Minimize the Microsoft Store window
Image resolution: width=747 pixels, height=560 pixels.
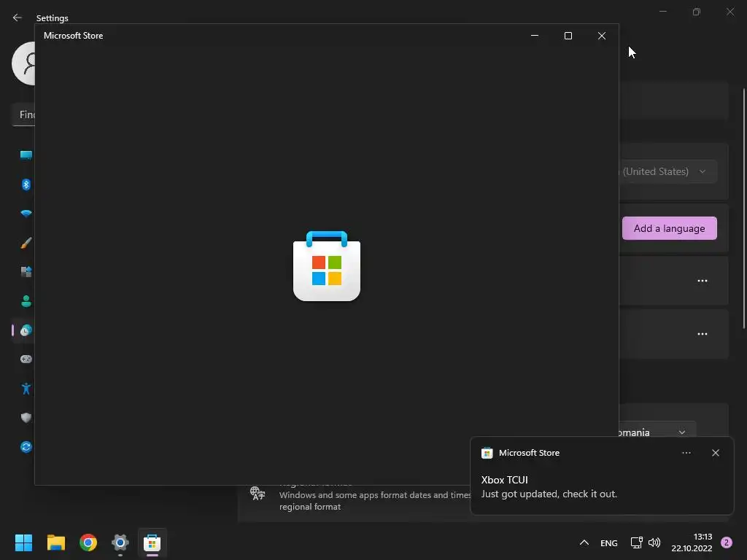tap(535, 36)
